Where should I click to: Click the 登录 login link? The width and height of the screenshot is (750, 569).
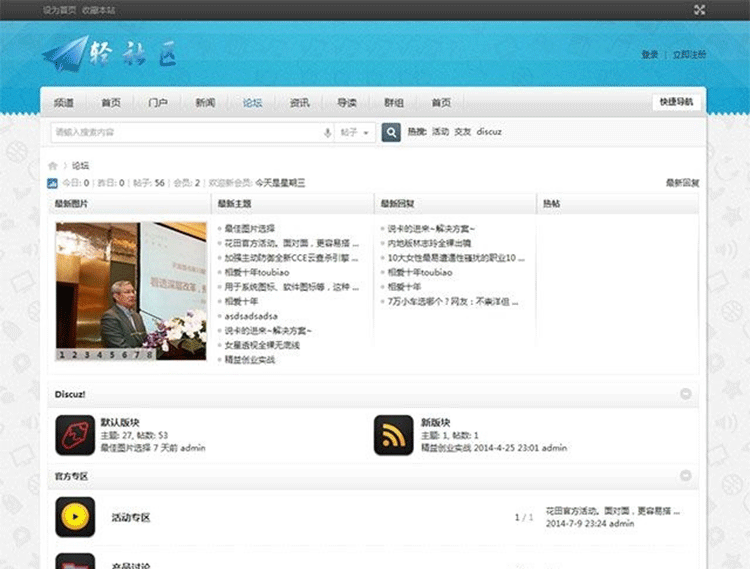pyautogui.click(x=650, y=55)
